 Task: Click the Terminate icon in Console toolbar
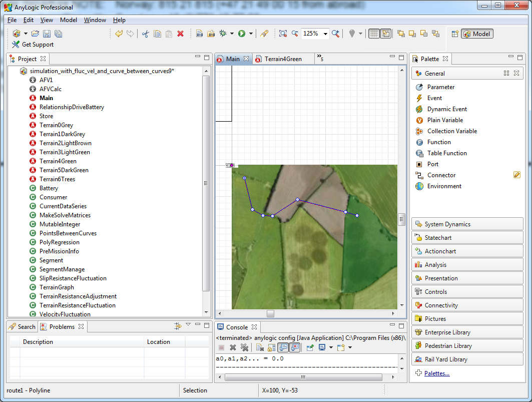tap(221, 347)
